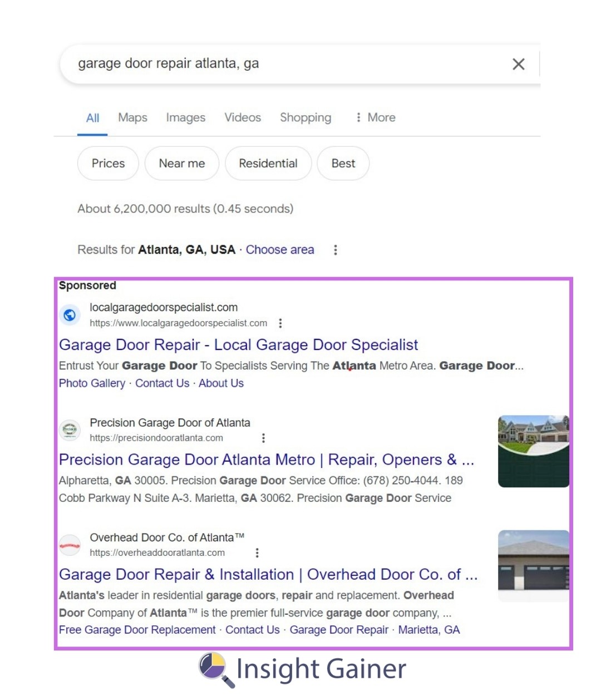Switch to the Images tab
601x700 pixels.
[x=186, y=117]
